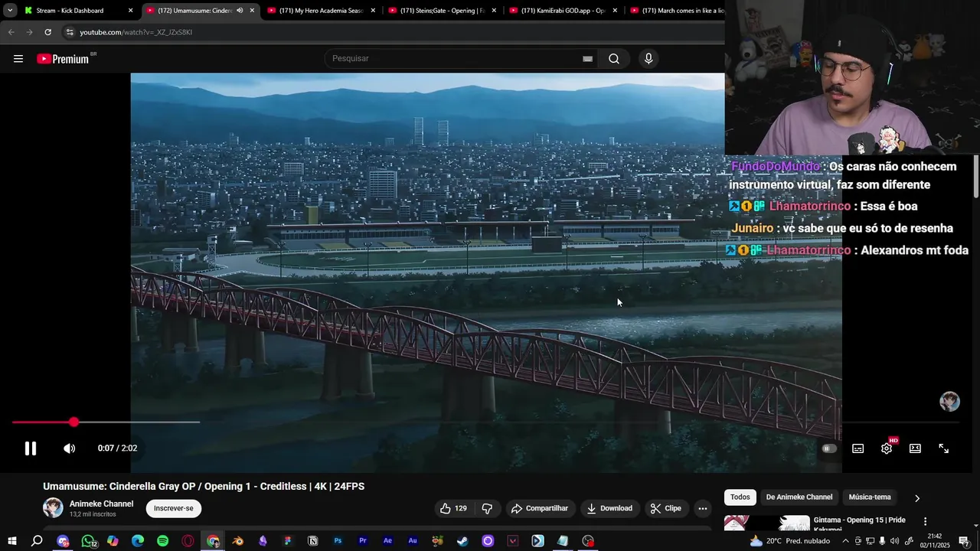
Task: Open Spotify from the taskbar
Action: [x=162, y=541]
